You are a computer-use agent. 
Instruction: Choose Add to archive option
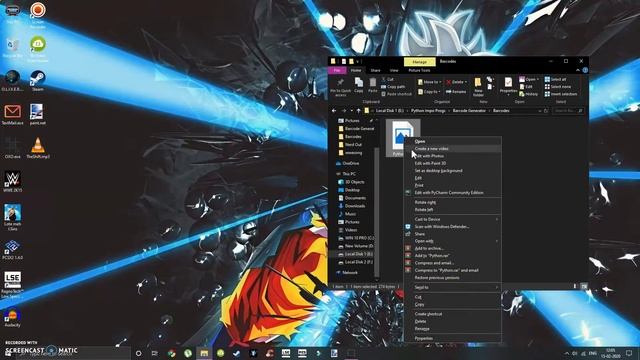click(452, 249)
